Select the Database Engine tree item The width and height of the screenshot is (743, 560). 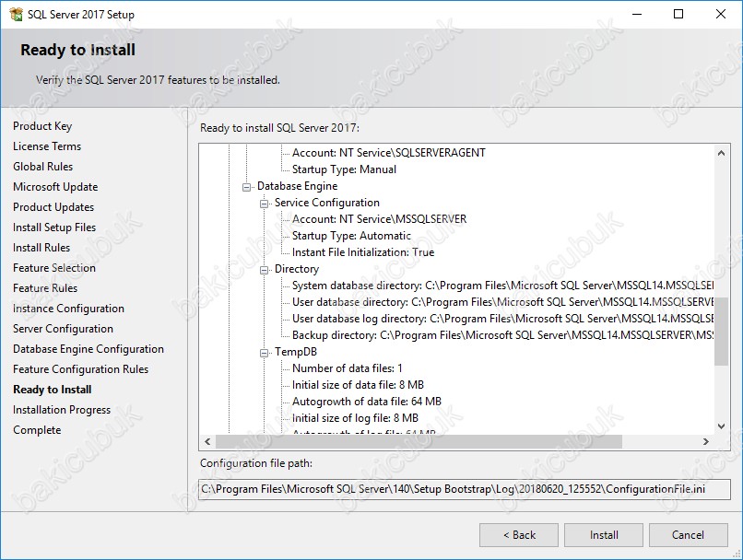(298, 186)
